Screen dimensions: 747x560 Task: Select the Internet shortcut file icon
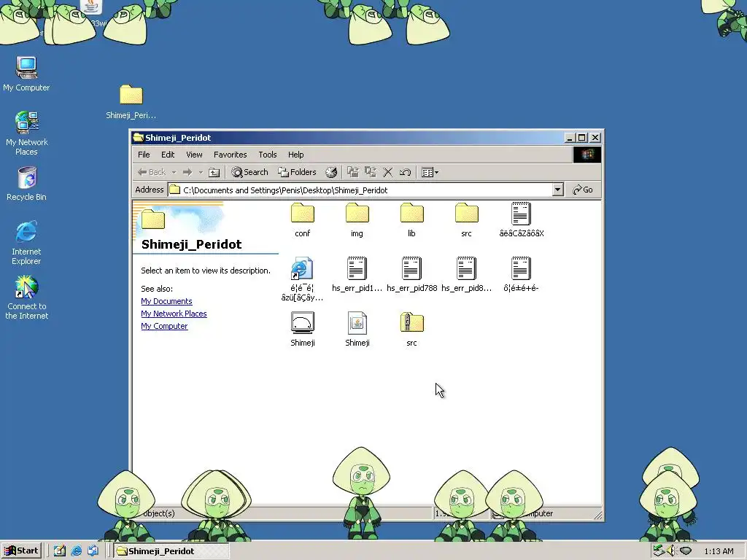pyautogui.click(x=302, y=268)
